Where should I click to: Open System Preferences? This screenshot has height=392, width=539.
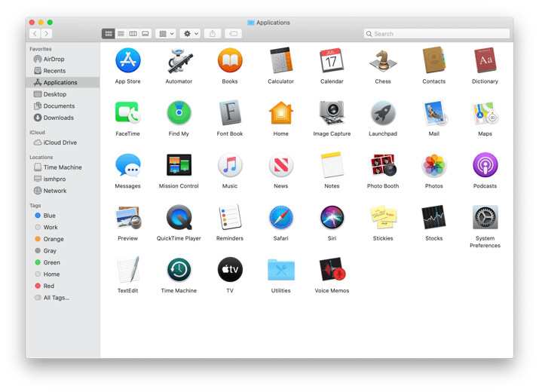485,217
